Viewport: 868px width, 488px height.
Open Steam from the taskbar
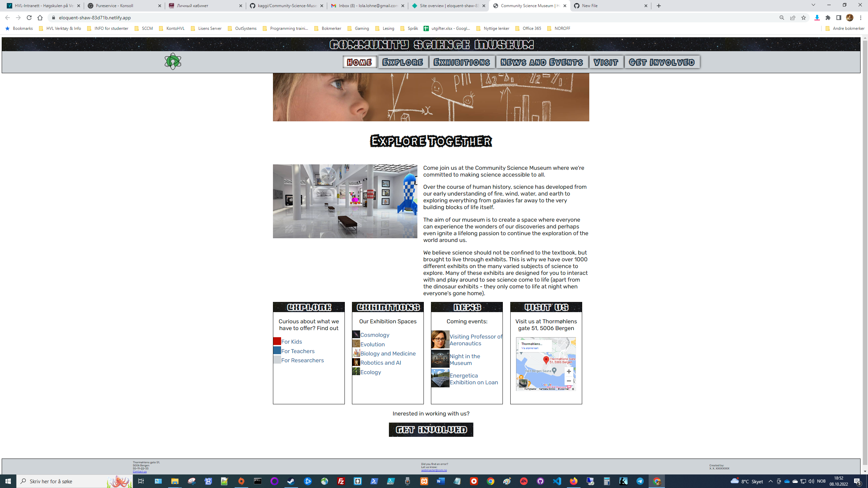[x=291, y=481]
